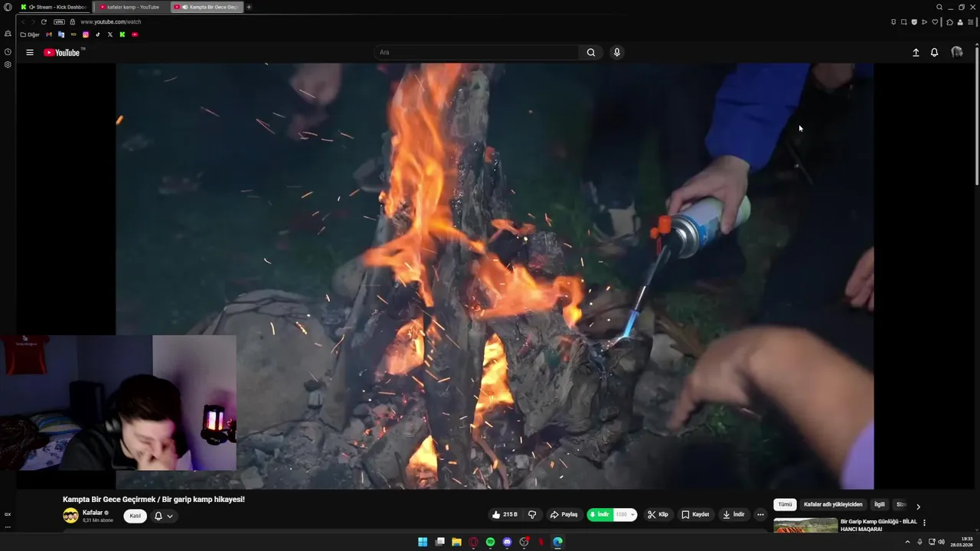This screenshot has height=551, width=980.
Task: Switch to the kafalar kamp - YouTube tab
Action: pyautogui.click(x=131, y=7)
